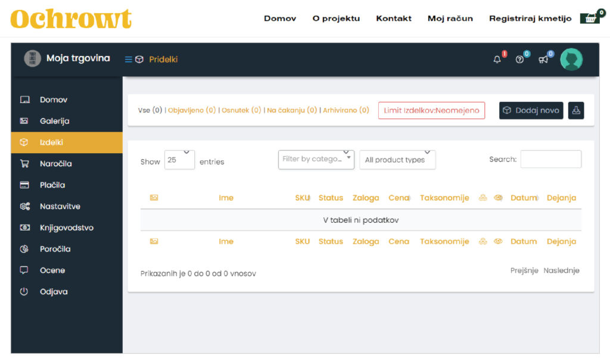The image size is (610, 364).
Task: Click the Ochrowt site logo
Action: (x=71, y=18)
